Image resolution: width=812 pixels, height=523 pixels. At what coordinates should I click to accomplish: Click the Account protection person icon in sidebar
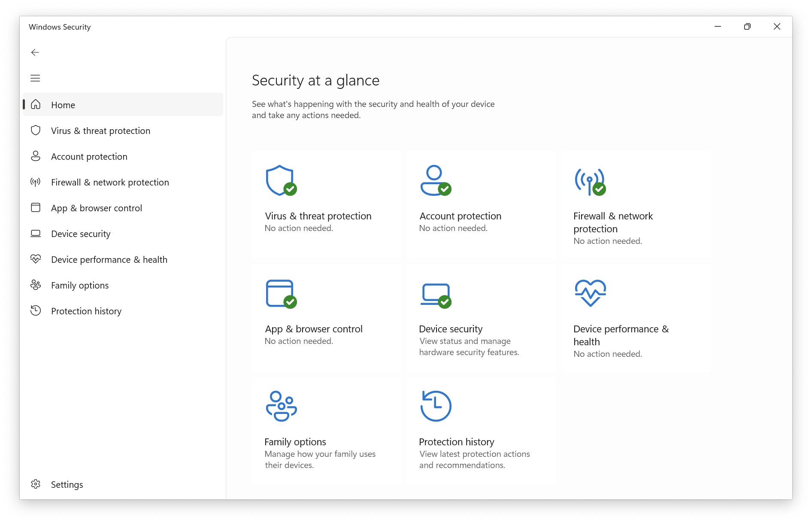[x=36, y=156]
